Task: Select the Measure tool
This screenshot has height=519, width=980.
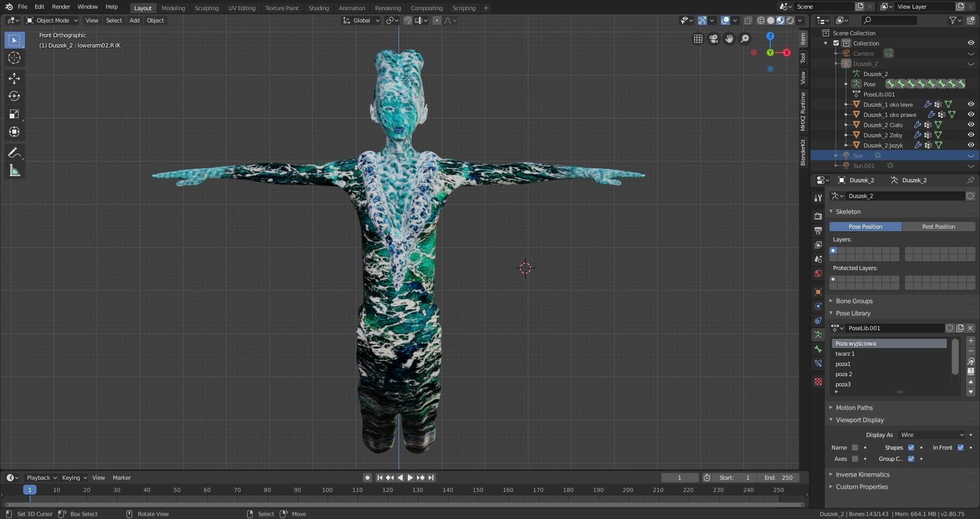Action: pos(14,171)
